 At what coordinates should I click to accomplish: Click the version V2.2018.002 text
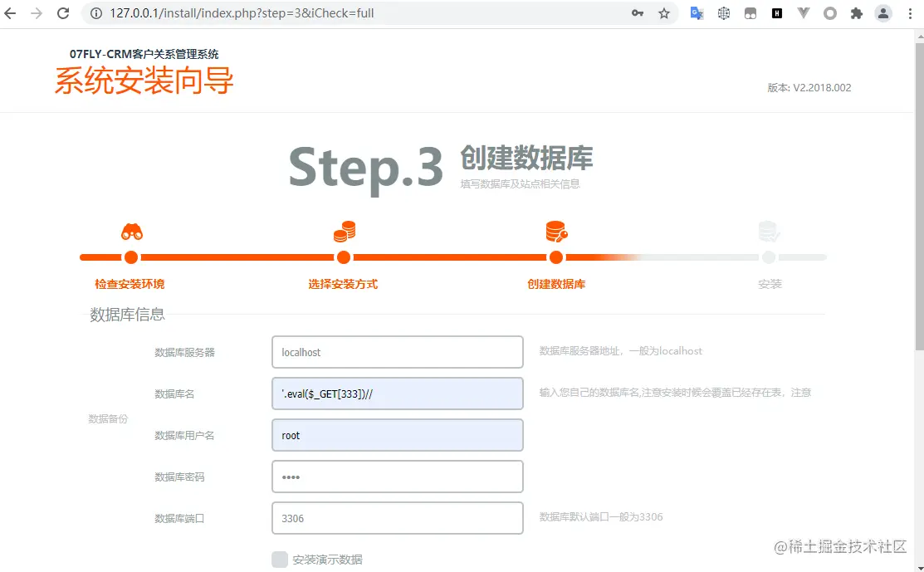click(x=809, y=88)
